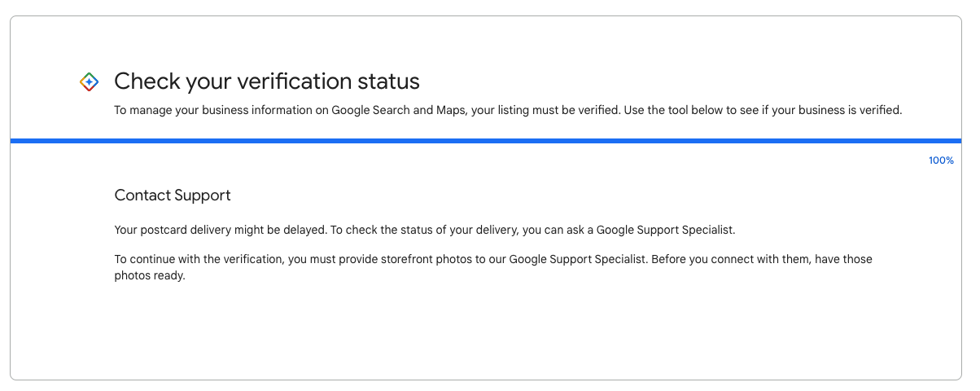Click the 100% progress label
Viewport: 980px width, 391px height.
pos(941,160)
